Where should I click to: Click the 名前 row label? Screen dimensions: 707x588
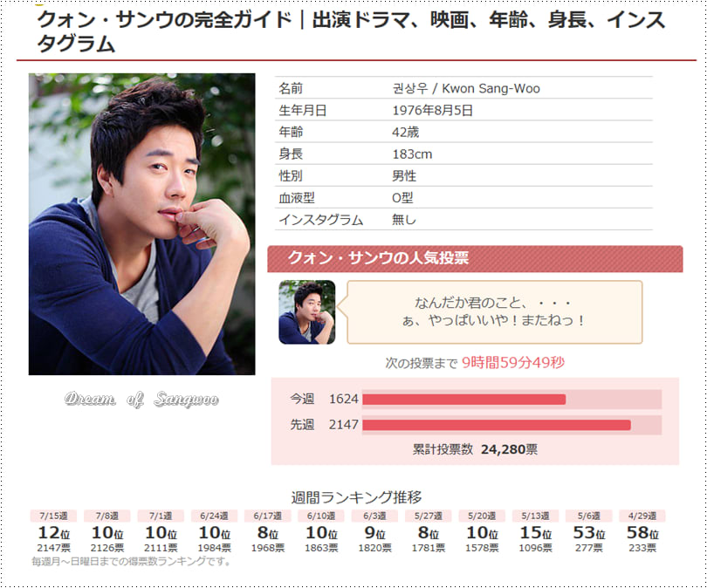(x=291, y=88)
